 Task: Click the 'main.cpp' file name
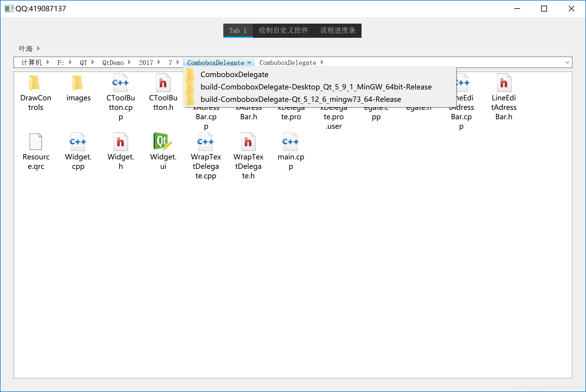(291, 161)
